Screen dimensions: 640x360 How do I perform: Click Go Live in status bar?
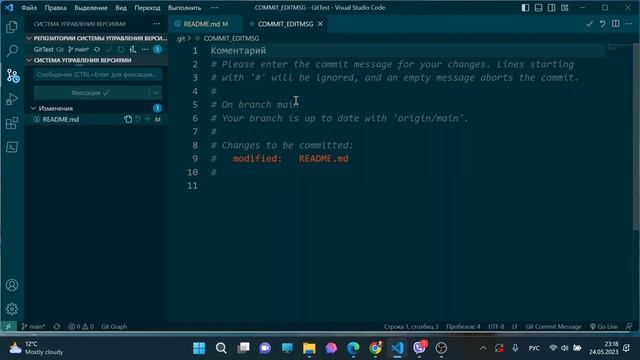point(604,327)
